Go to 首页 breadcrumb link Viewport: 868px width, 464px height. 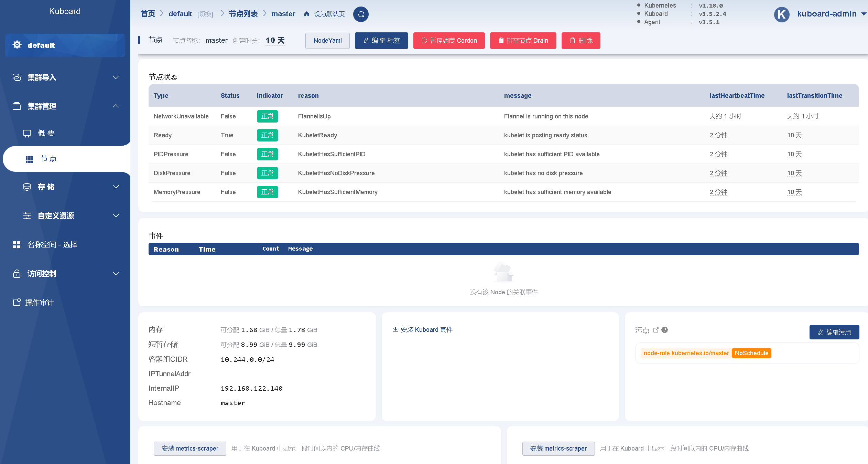click(148, 14)
